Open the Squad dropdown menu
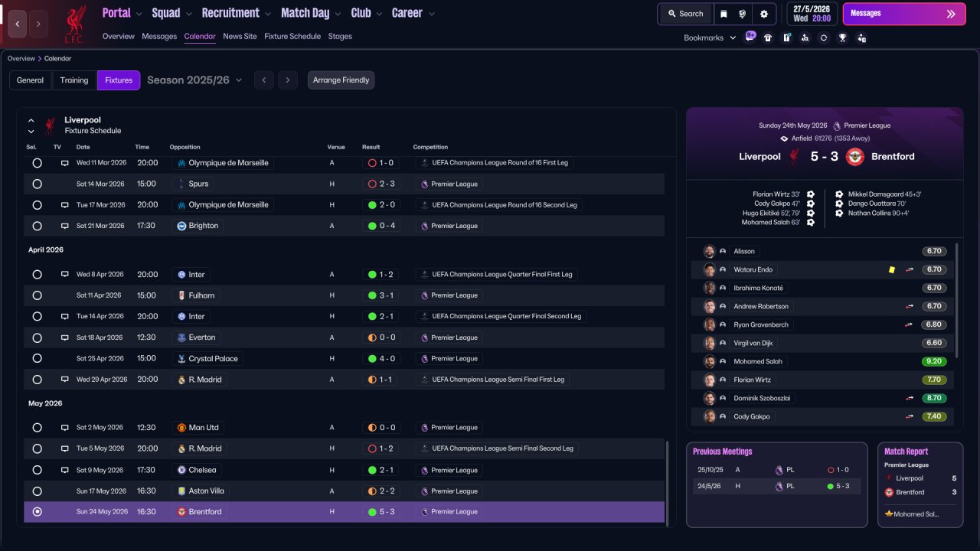The image size is (980, 551). click(x=172, y=13)
